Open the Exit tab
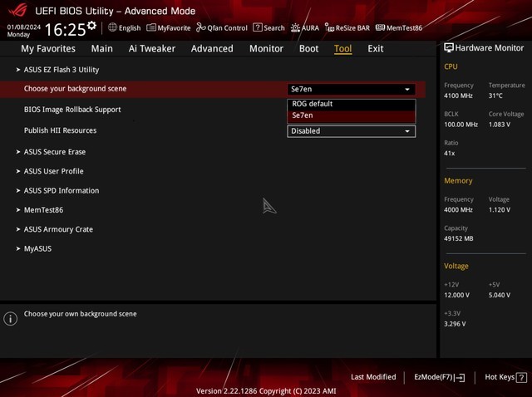 [x=376, y=48]
